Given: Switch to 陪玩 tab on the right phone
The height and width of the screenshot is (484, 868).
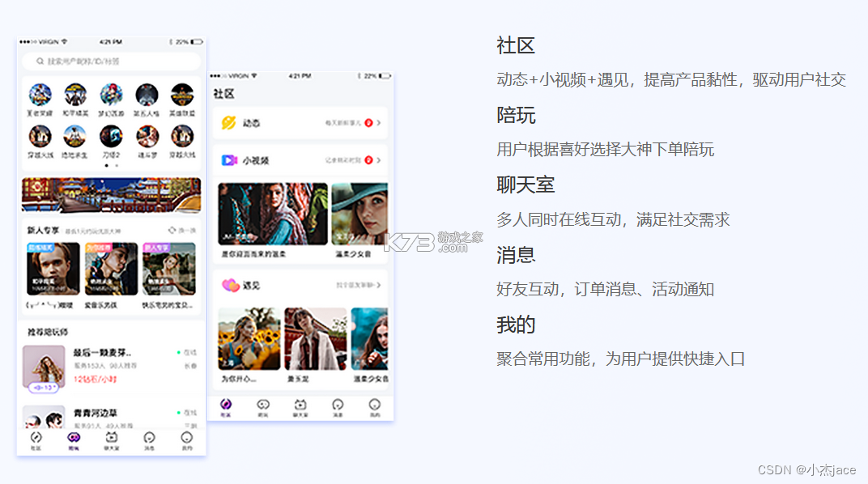Looking at the screenshot, I should tap(263, 408).
